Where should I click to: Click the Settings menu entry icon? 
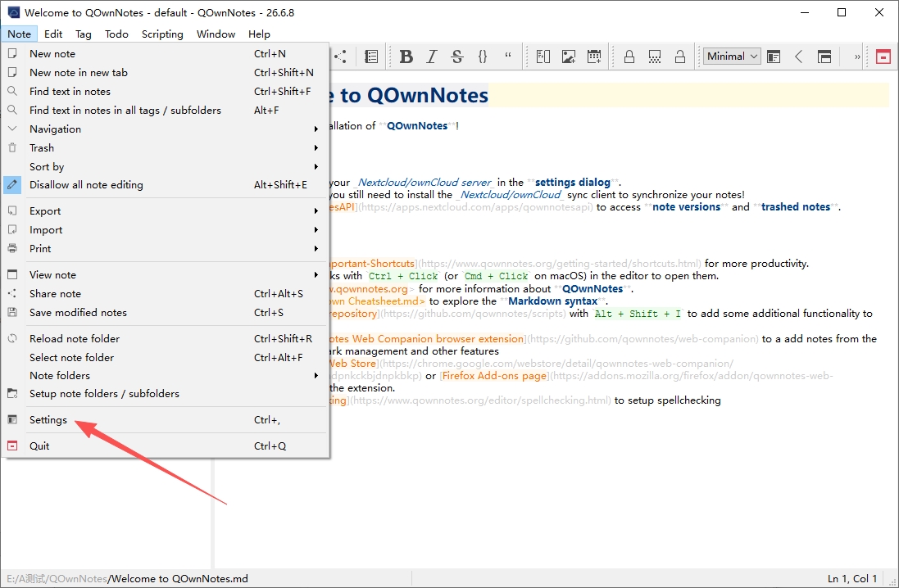coord(12,419)
